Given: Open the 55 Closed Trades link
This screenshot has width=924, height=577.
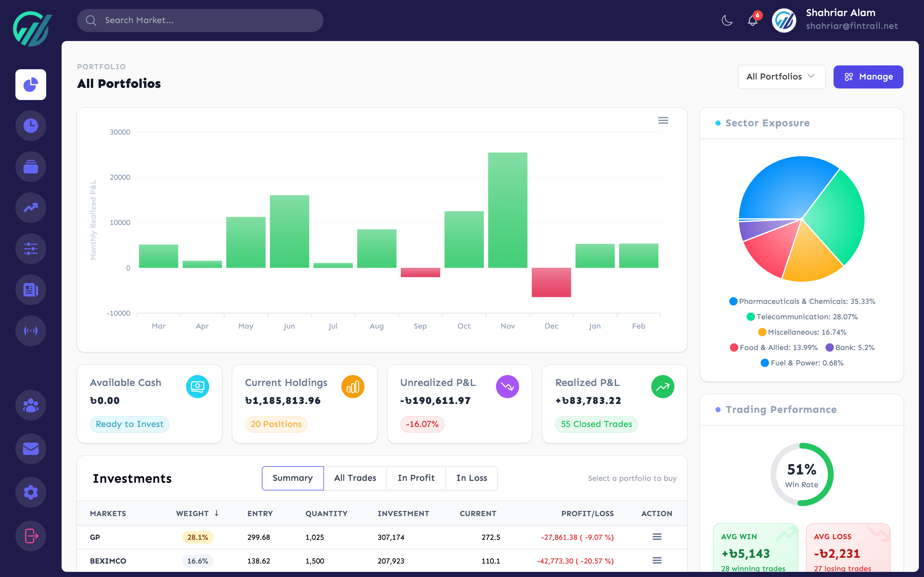Looking at the screenshot, I should tap(596, 424).
